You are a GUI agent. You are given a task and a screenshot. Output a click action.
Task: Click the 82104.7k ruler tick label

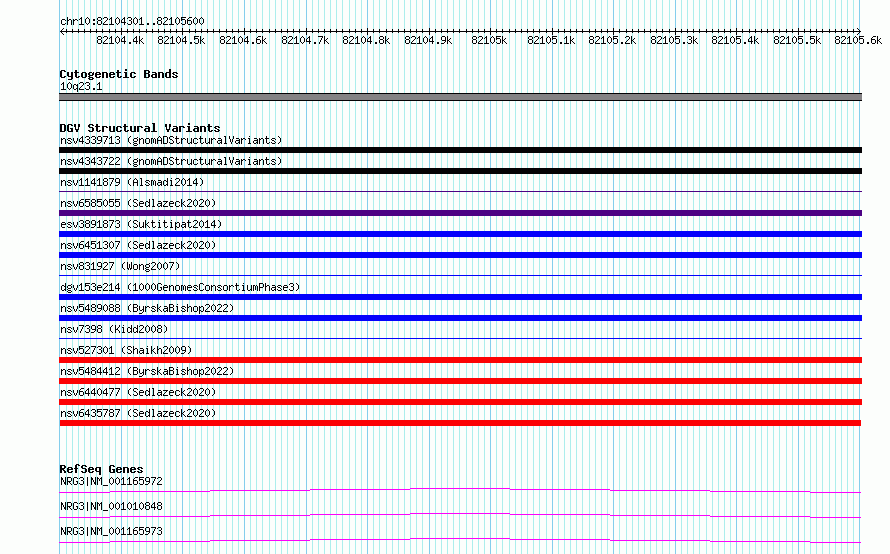click(305, 40)
